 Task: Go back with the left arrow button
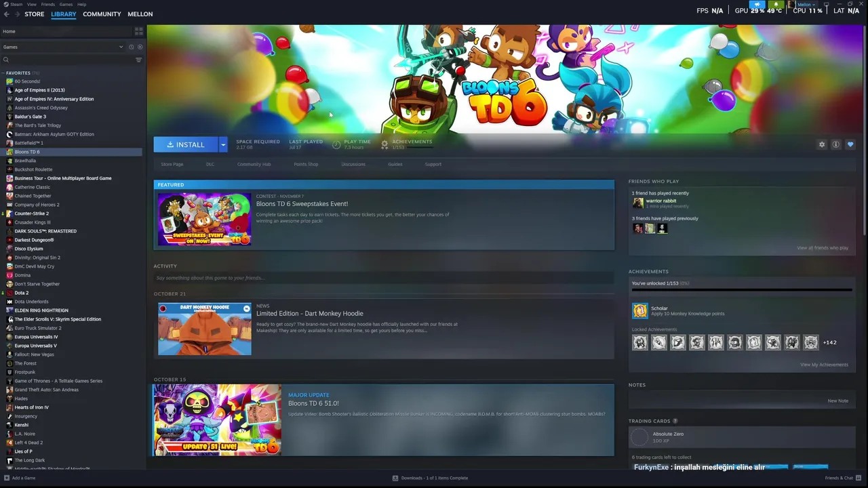point(7,14)
